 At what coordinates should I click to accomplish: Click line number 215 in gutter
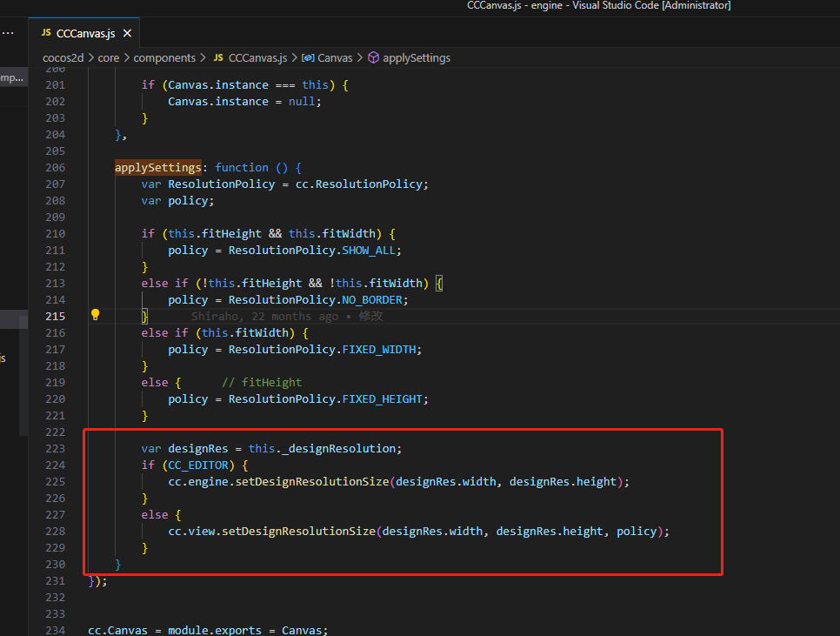point(55,316)
